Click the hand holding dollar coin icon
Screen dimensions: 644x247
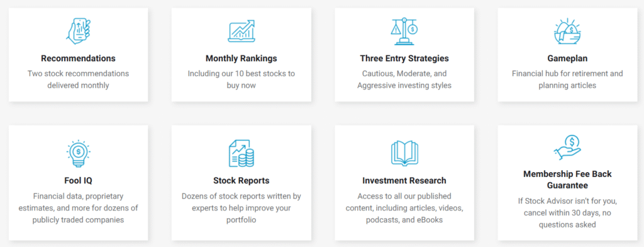click(x=568, y=147)
